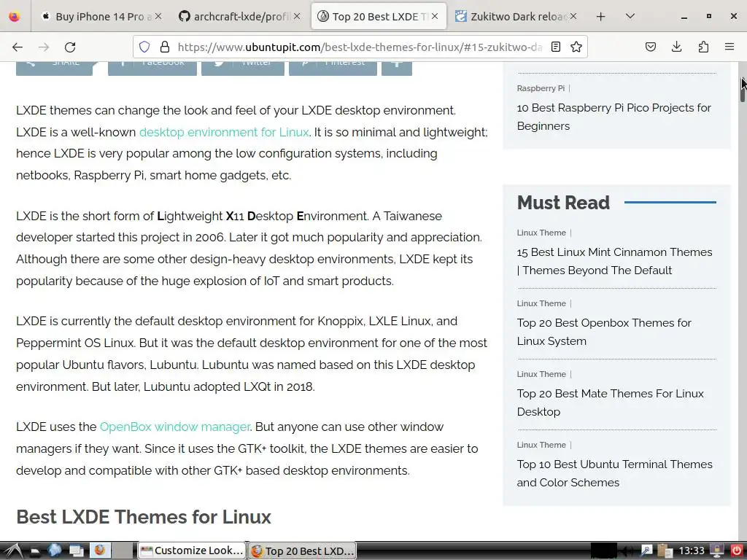This screenshot has height=560, width=747.
Task: Close the Top 20 Best LXDE tab
Action: tap(435, 16)
